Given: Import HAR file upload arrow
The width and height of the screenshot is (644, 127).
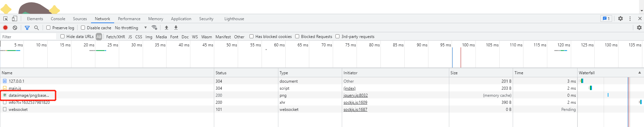Looking at the screenshot, I should (x=167, y=28).
